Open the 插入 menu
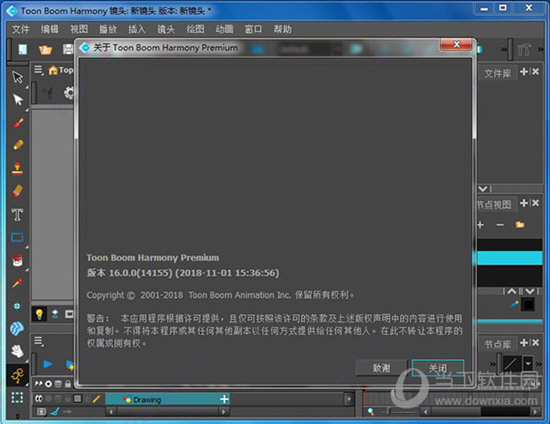550x424 pixels. tap(137, 29)
